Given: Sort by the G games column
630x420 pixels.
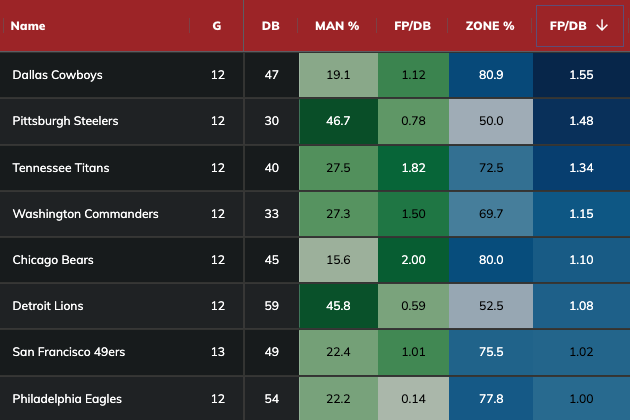Looking at the screenshot, I should tap(218, 26).
